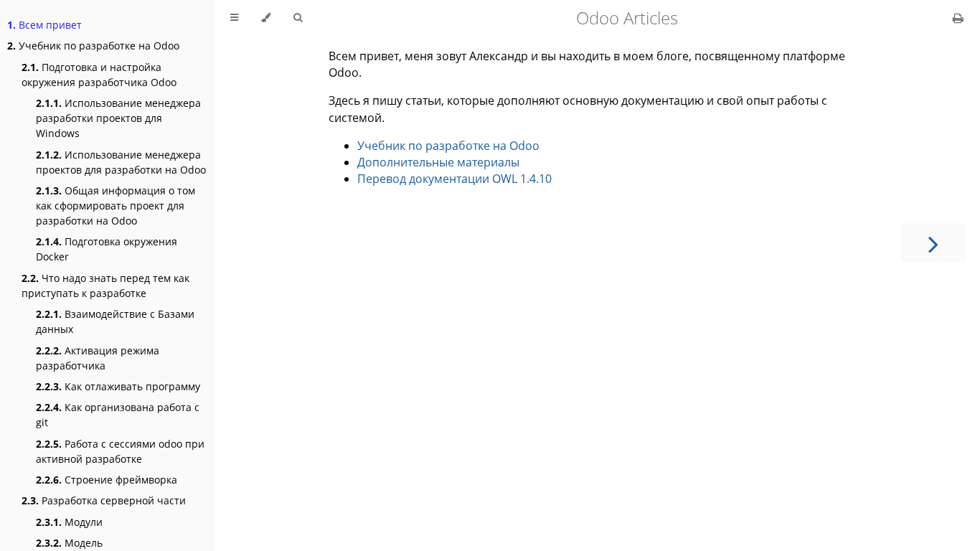Click the Odoo Articles title

(x=627, y=19)
